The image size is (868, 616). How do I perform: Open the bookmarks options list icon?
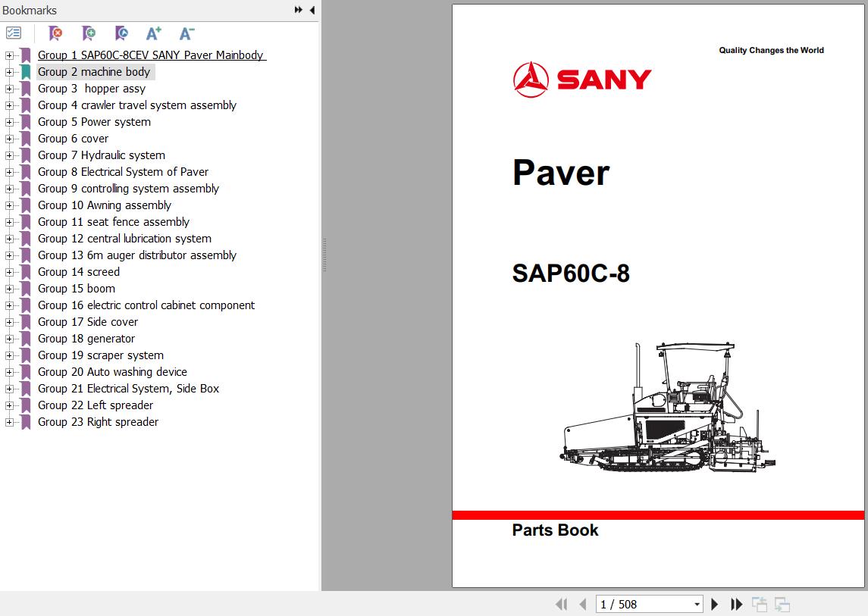click(x=14, y=33)
